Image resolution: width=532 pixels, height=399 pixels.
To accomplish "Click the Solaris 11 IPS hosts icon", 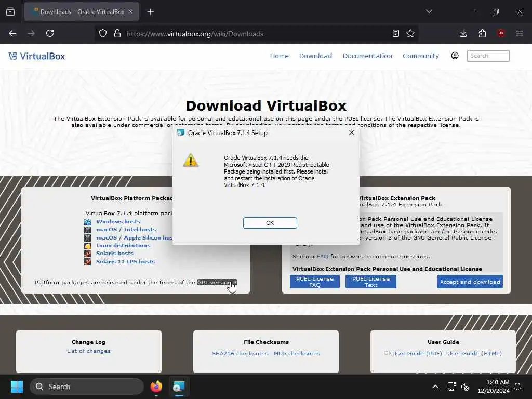I will tap(87, 262).
